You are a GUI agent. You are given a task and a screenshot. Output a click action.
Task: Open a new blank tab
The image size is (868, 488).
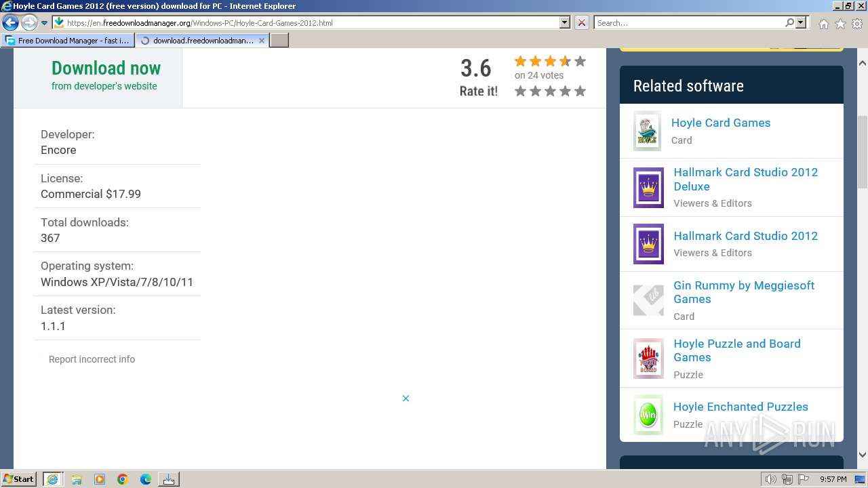coord(279,41)
